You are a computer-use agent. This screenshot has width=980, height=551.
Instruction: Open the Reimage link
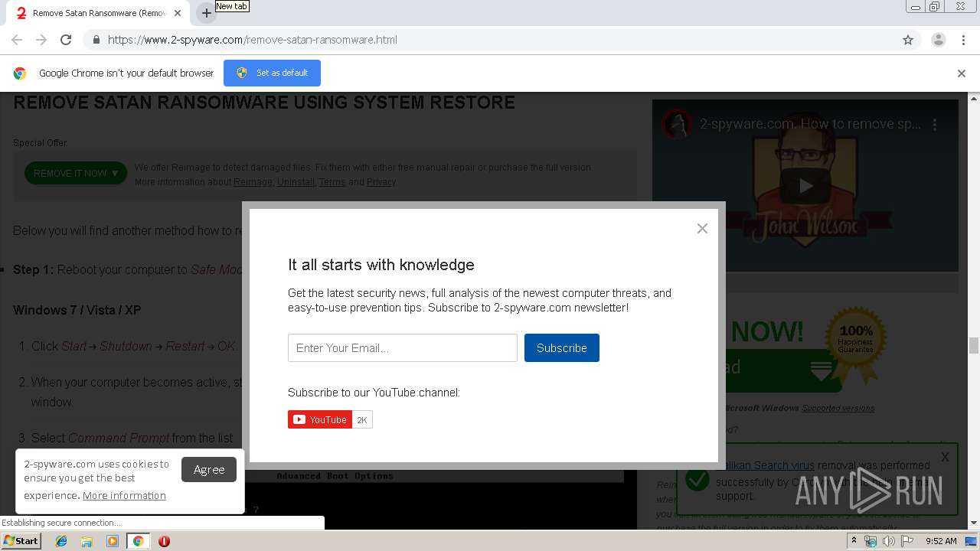coord(253,182)
